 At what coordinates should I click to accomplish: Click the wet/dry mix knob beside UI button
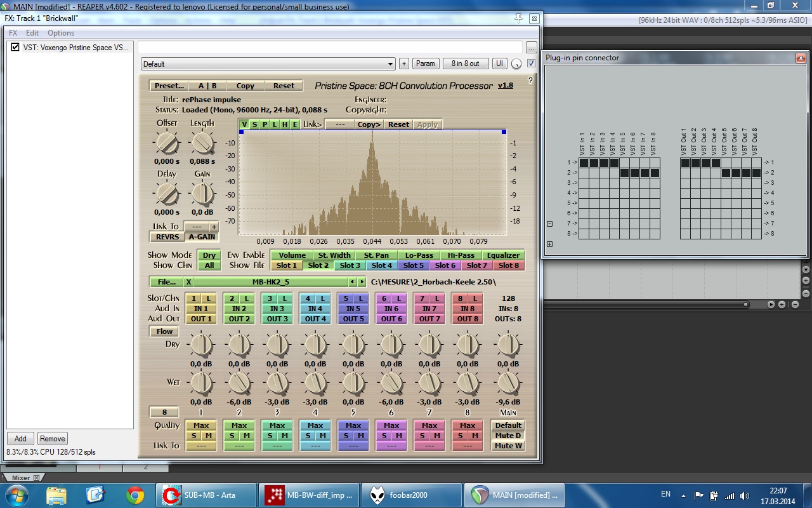tap(516, 63)
